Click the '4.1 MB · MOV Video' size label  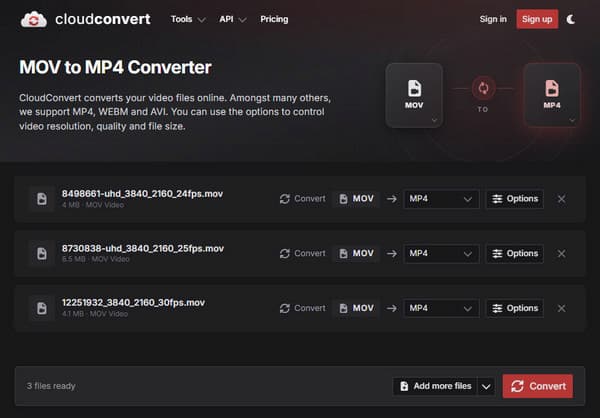[95, 314]
